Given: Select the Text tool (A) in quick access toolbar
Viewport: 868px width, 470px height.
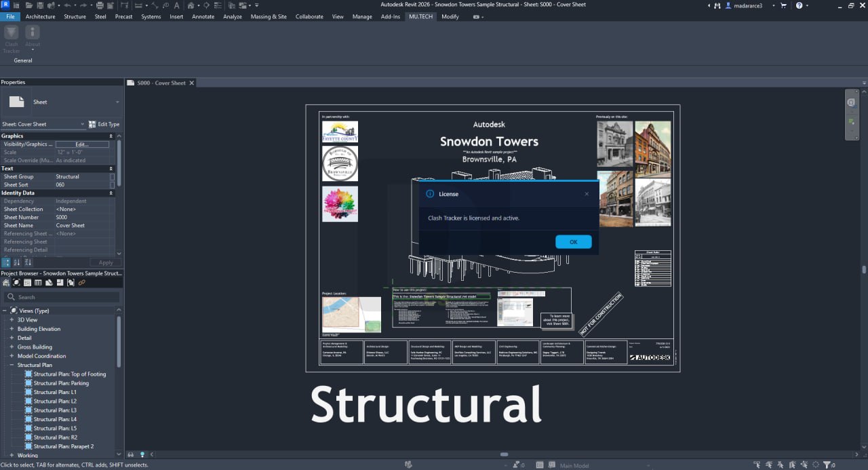Looking at the screenshot, I should pos(176,5).
